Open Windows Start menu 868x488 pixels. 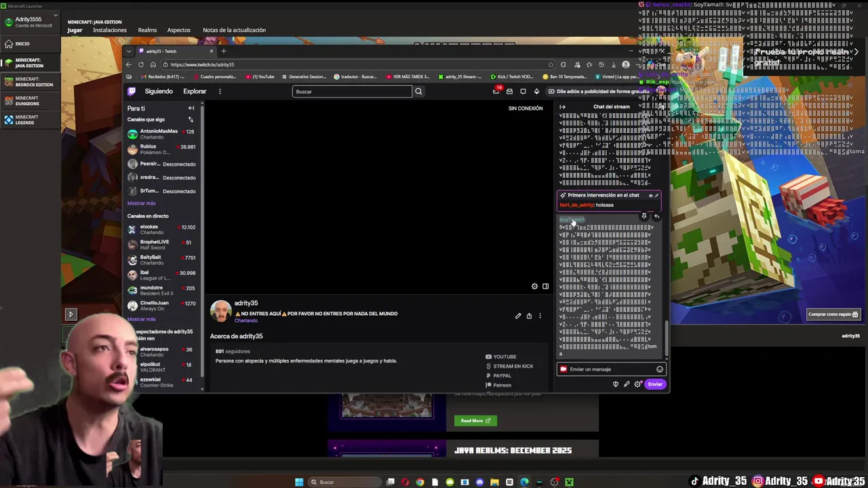[299, 482]
